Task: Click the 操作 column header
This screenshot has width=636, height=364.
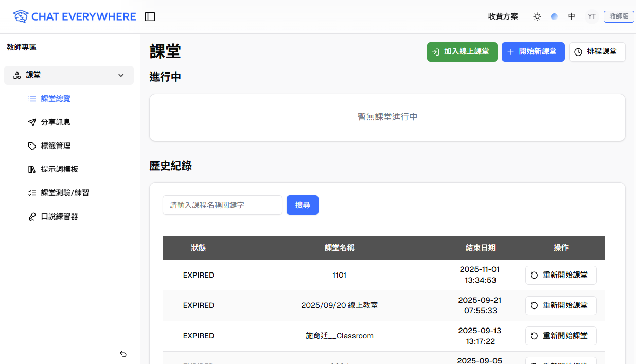Action: tap(561, 248)
